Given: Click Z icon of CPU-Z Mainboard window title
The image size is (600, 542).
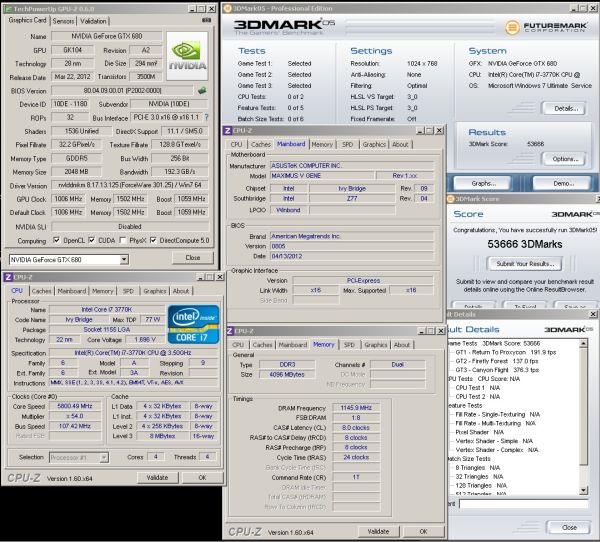Looking at the screenshot, I should 228,131.
